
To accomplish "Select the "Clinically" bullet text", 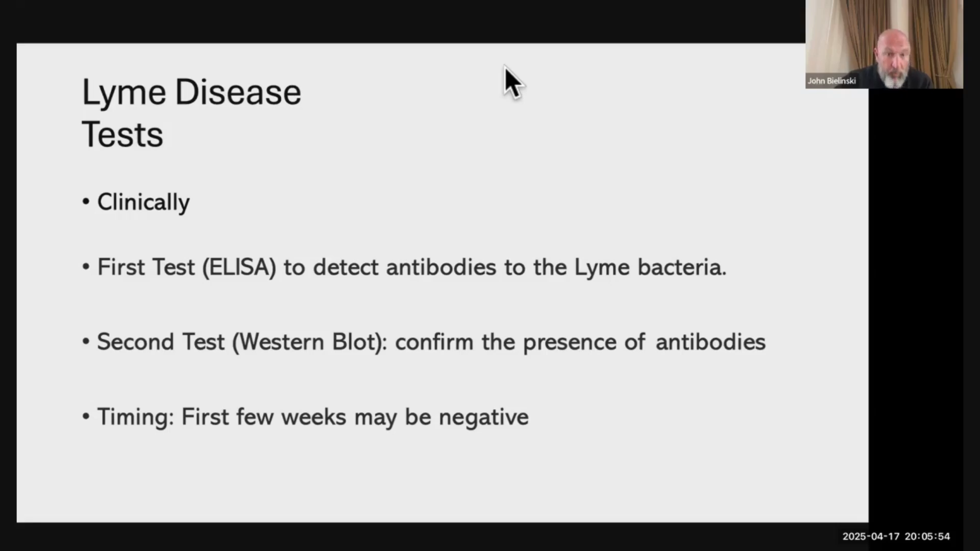I will pos(143,203).
